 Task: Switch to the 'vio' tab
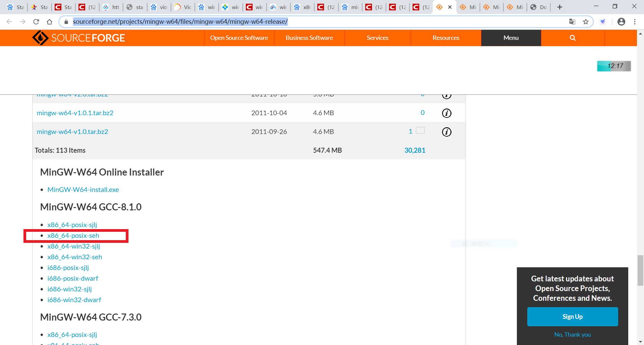click(159, 7)
